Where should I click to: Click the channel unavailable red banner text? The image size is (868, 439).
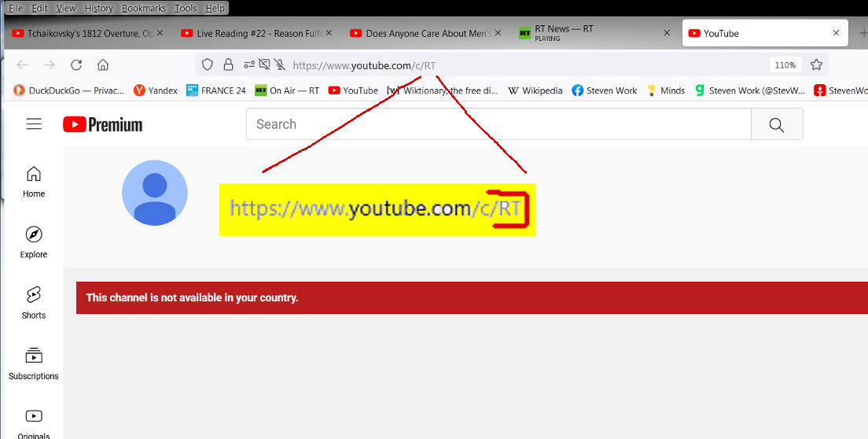click(x=192, y=298)
